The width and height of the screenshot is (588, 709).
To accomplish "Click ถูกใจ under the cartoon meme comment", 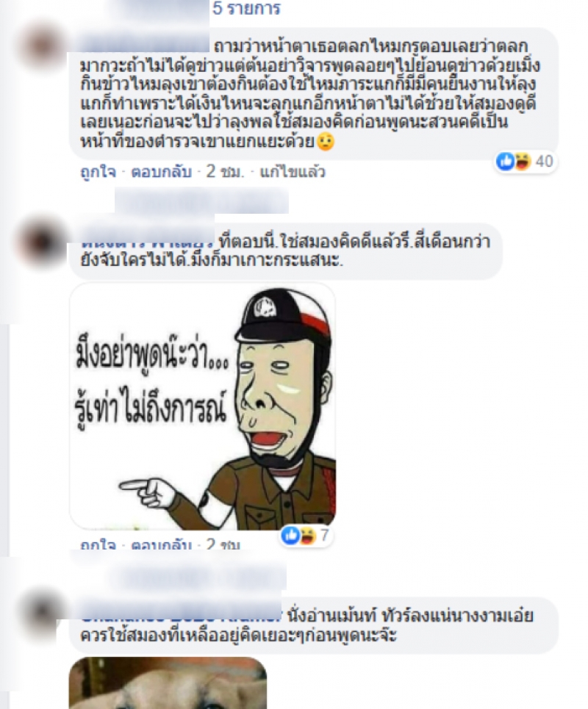I will pyautogui.click(x=98, y=544).
